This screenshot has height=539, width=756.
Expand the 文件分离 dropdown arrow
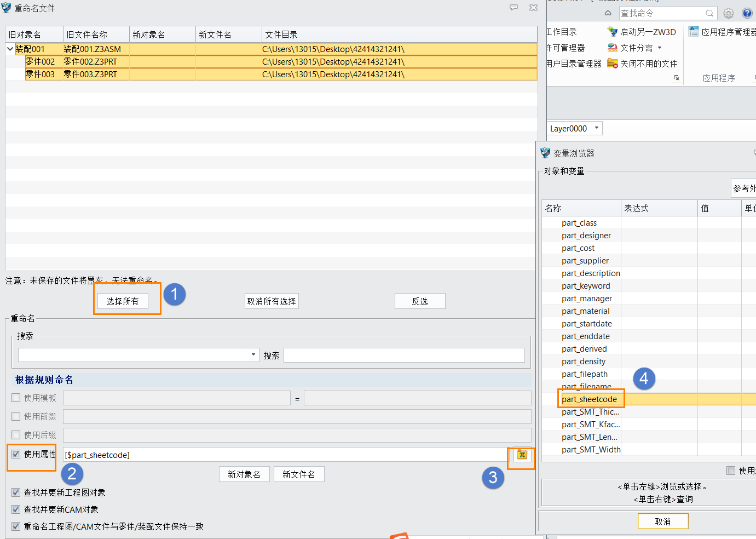click(x=660, y=48)
